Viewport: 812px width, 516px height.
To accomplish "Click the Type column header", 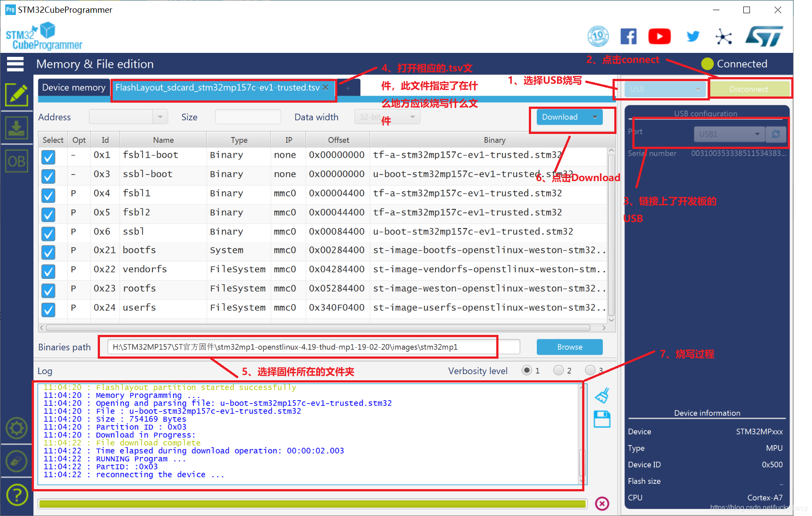I will pyautogui.click(x=239, y=140).
